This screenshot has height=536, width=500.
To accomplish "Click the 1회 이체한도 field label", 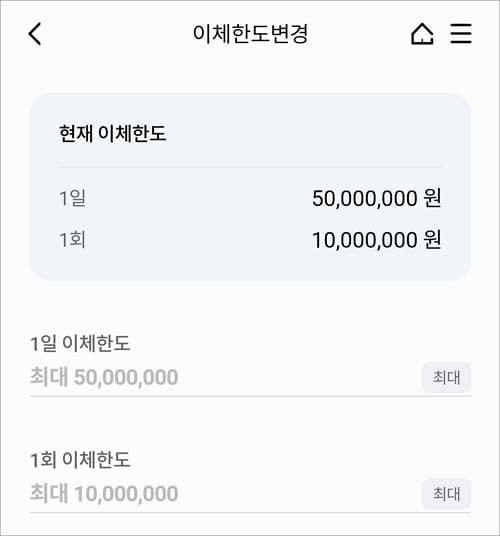I will [x=80, y=459].
